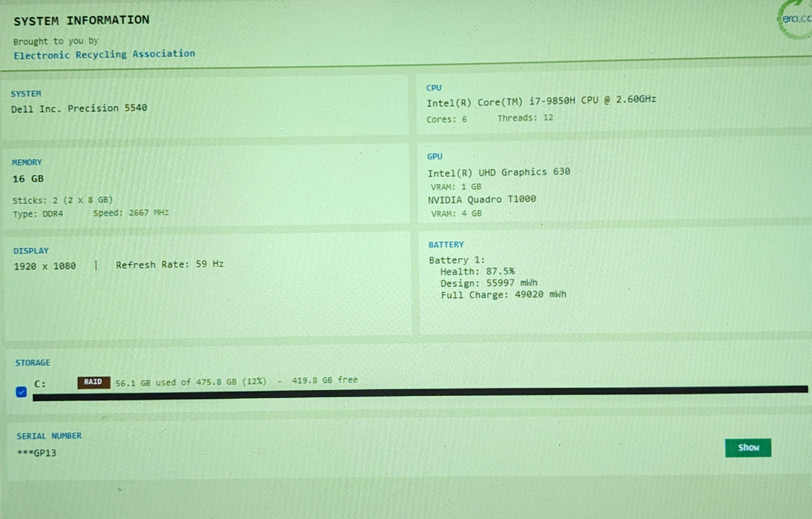812x519 pixels.
Task: Click the '419.8 GB free' text
Action: point(325,380)
